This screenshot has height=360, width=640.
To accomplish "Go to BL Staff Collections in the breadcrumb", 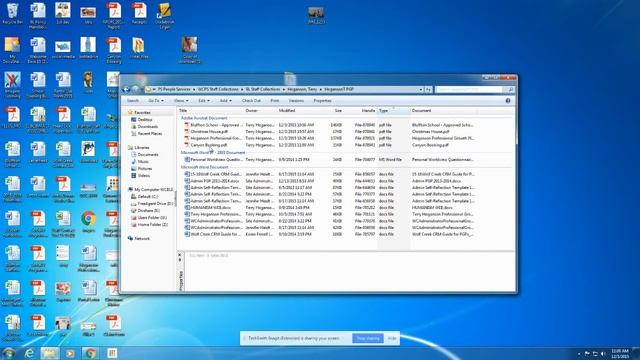I will pyautogui.click(x=263, y=89).
